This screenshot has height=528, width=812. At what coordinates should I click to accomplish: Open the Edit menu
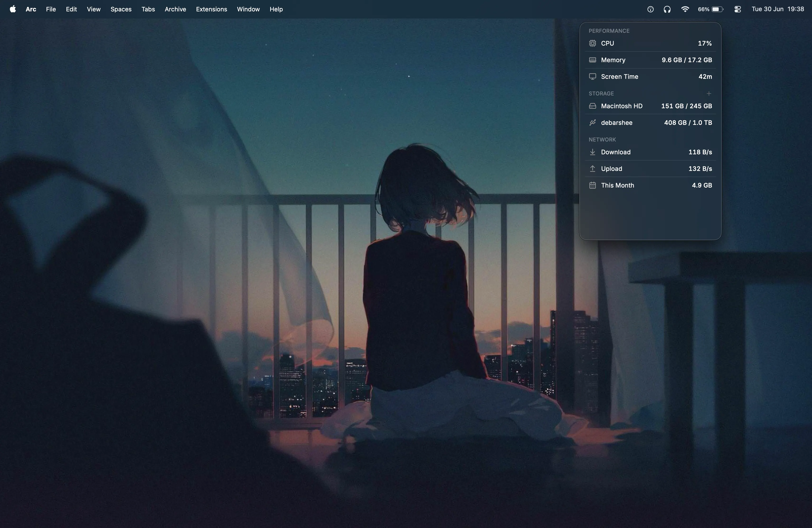tap(71, 9)
